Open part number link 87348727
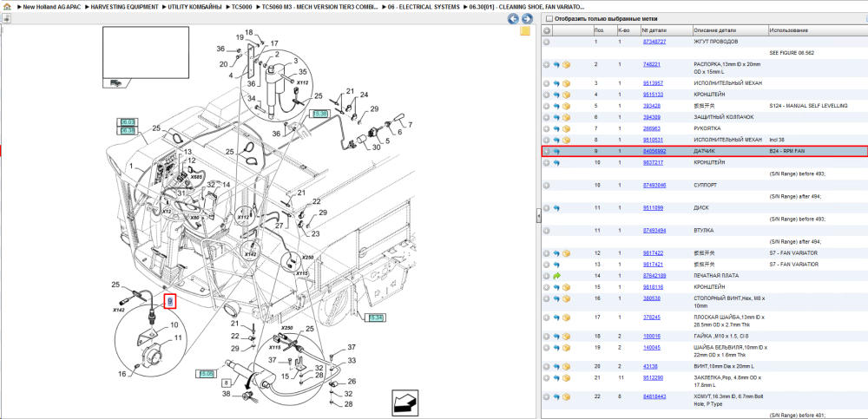 point(654,42)
